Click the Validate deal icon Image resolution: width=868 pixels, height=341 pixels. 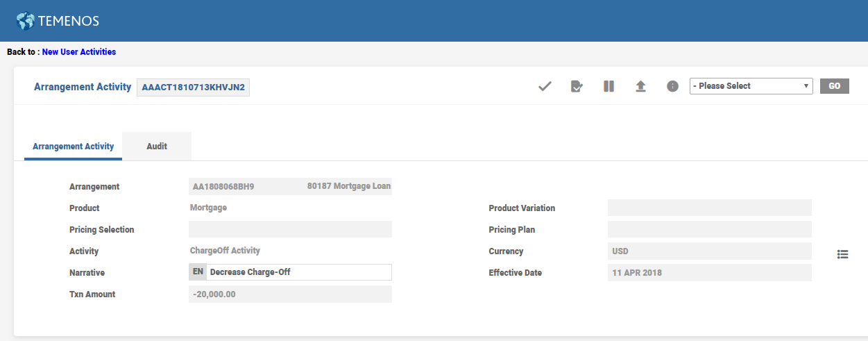pyautogui.click(x=577, y=86)
